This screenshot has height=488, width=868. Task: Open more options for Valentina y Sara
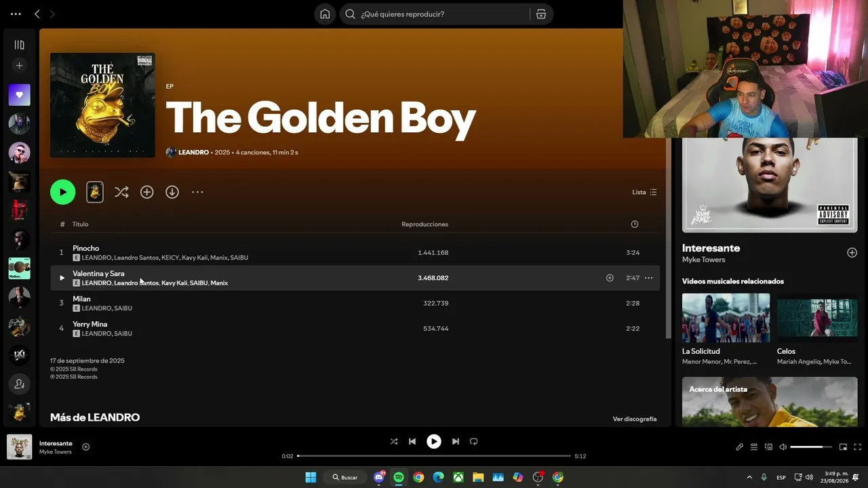click(648, 278)
